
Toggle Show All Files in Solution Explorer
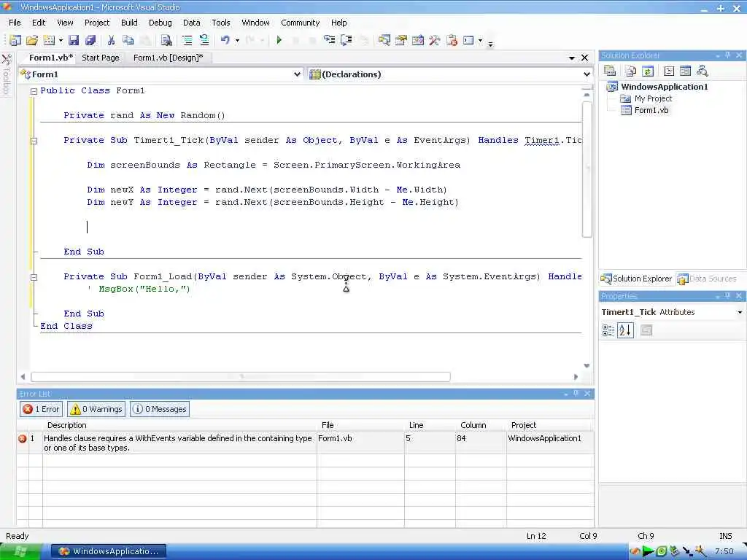pos(631,71)
